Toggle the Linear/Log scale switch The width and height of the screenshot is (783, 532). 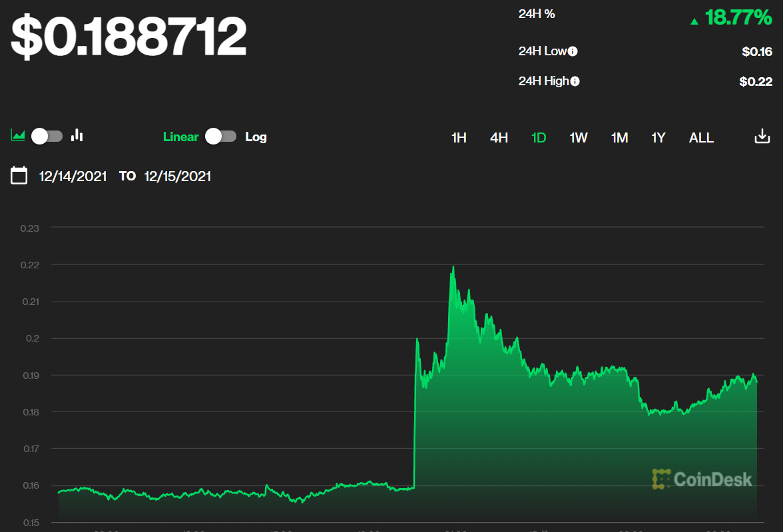tap(220, 136)
